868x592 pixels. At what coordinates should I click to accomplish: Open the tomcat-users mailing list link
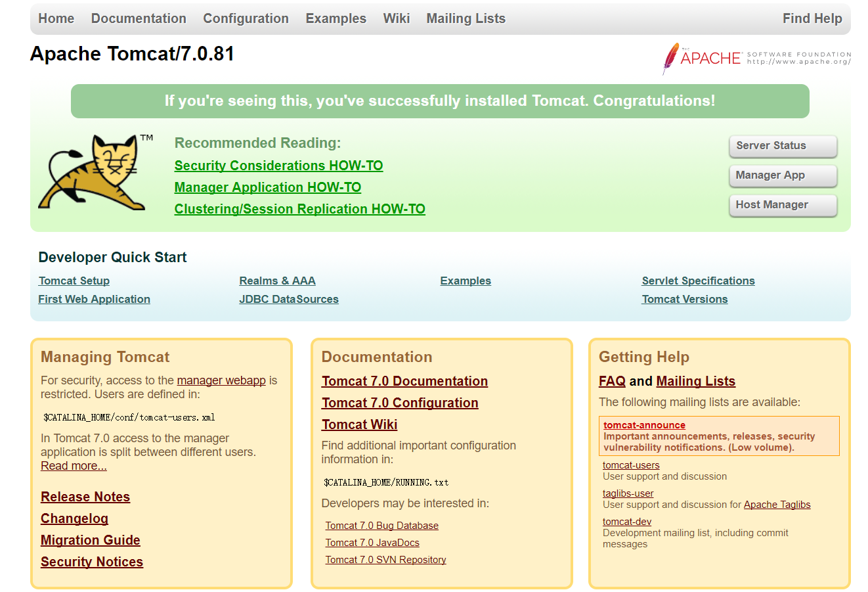(x=631, y=465)
